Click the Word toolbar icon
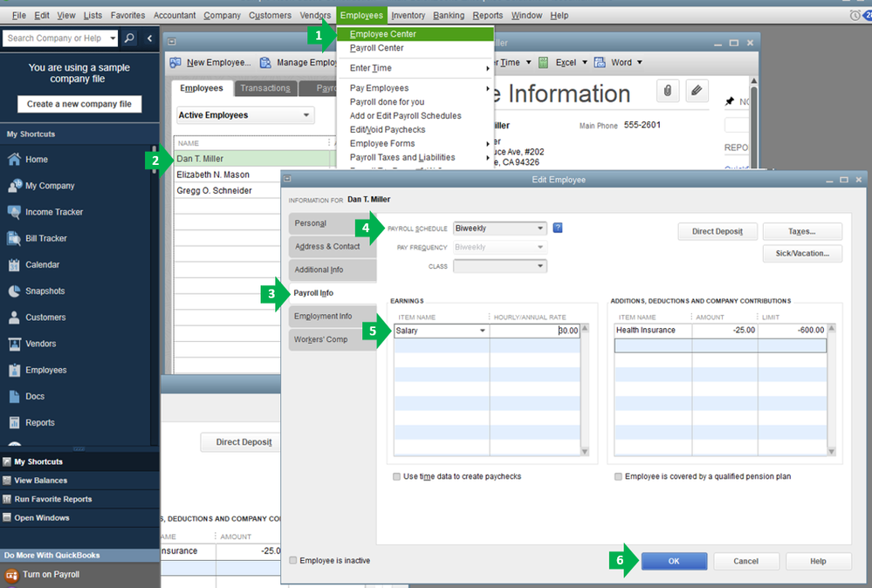 pos(600,62)
